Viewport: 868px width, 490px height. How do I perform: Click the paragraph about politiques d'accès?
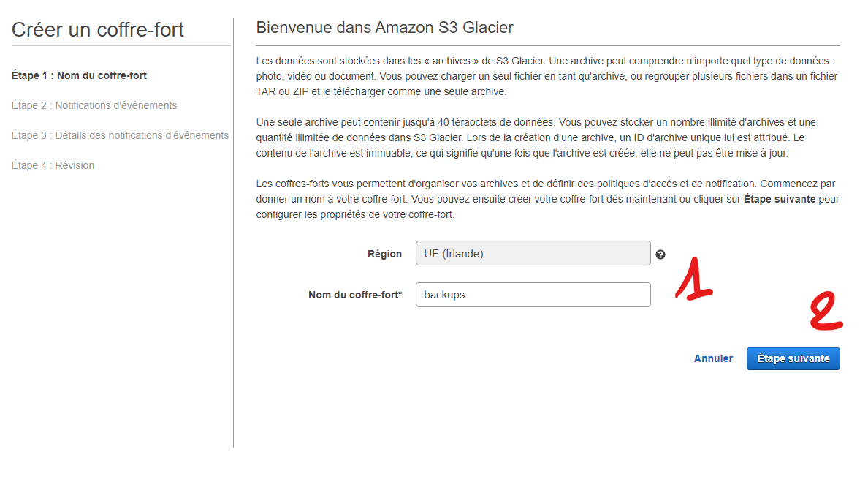(547, 199)
